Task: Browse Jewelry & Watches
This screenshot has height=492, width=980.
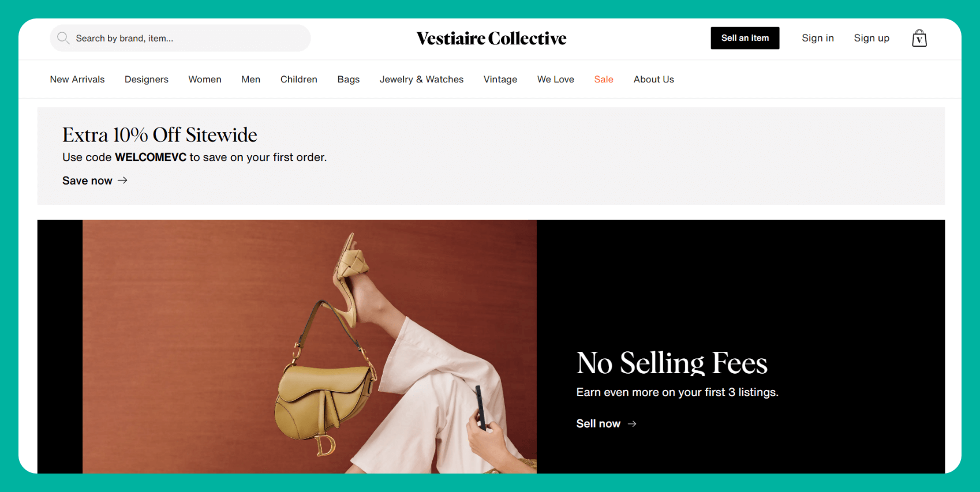Action: [421, 79]
